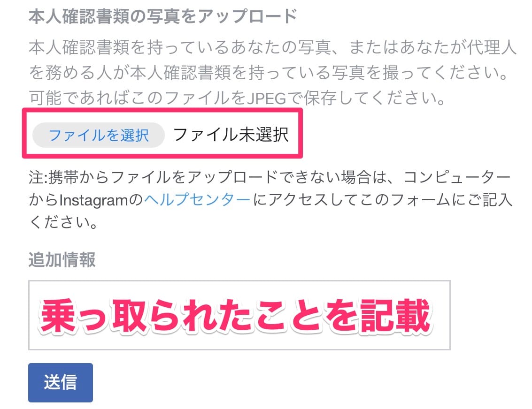Click the ファイルを選択 file chooser button
Screen dimensions: 532x409
(99, 135)
